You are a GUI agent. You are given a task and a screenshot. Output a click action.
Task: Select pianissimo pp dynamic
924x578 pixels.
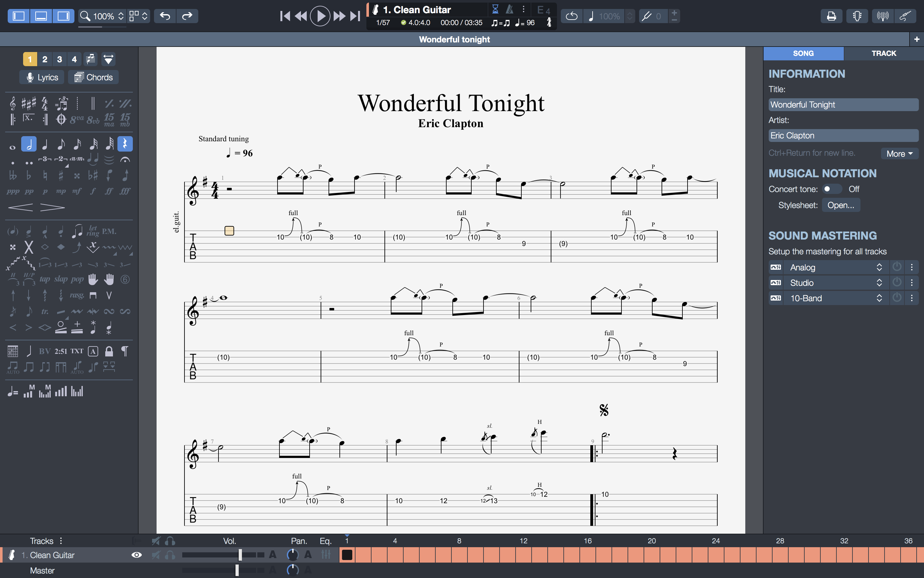[x=29, y=191]
